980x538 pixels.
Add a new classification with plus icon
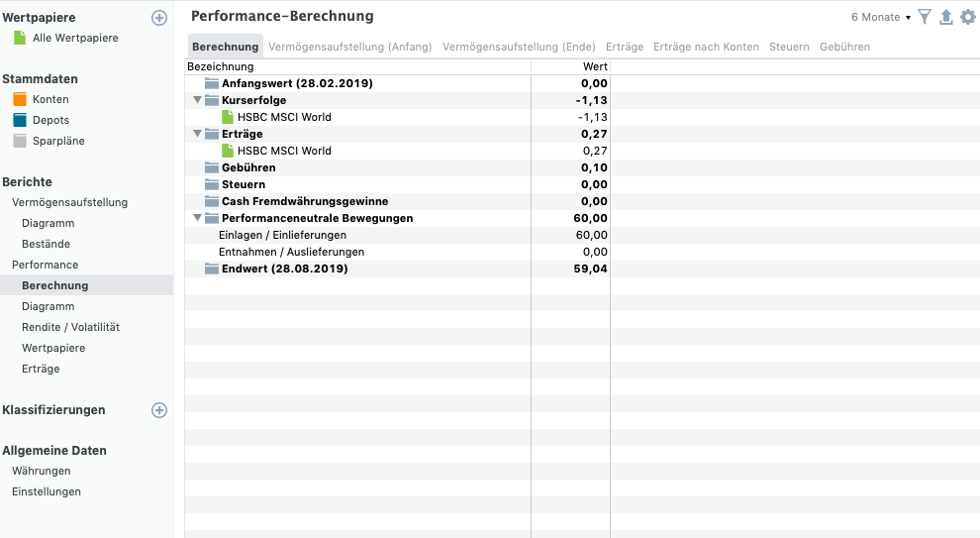click(x=159, y=410)
